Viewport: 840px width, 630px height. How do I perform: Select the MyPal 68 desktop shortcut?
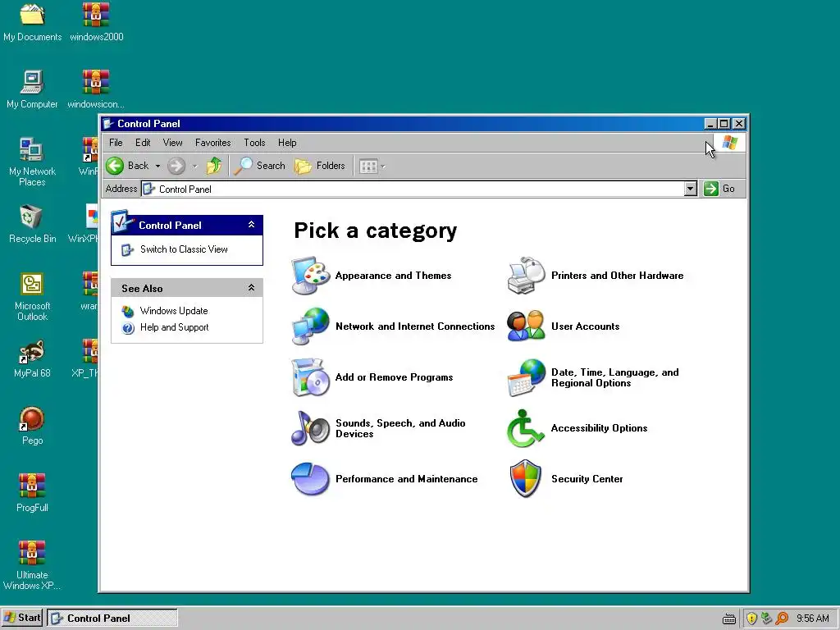(32, 358)
